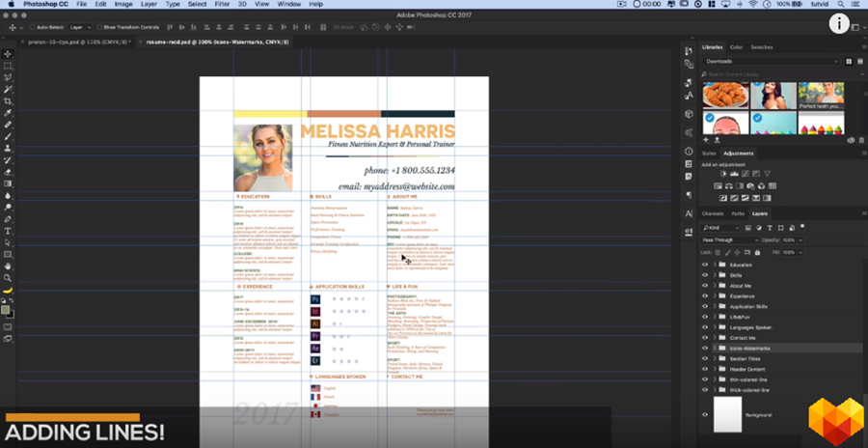Choose the Eyedropper tool

click(8, 113)
